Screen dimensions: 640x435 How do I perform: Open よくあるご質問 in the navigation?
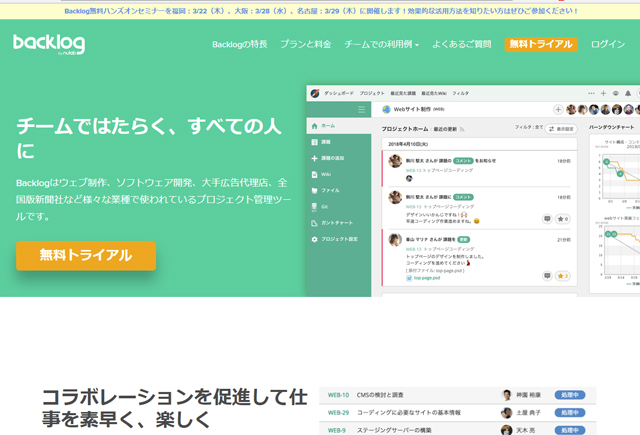462,44
